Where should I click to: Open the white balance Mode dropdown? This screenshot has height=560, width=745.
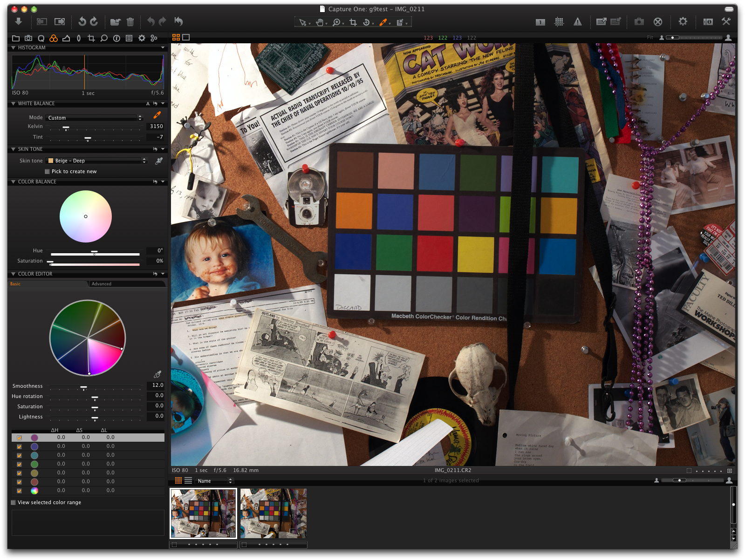(x=94, y=118)
